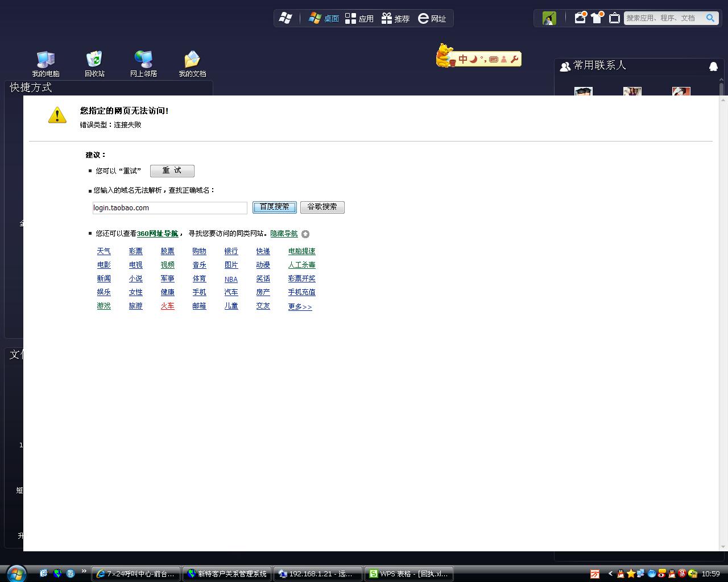Image resolution: width=728 pixels, height=582 pixels.
Task: Open the Recycle Bin icon
Action: [94, 64]
